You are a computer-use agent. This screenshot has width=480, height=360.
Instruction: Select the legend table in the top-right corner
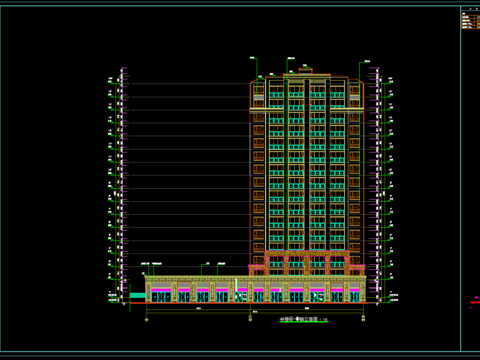pyautogui.click(x=470, y=20)
